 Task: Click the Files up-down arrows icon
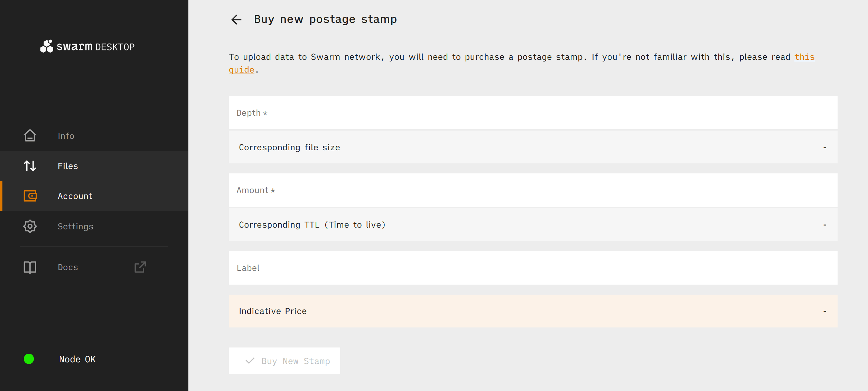[30, 166]
